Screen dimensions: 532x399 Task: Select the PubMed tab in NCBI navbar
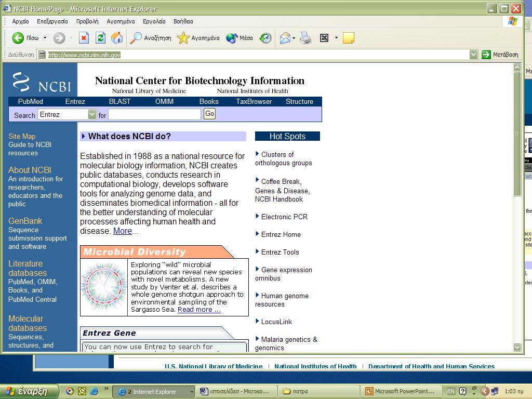click(x=31, y=101)
